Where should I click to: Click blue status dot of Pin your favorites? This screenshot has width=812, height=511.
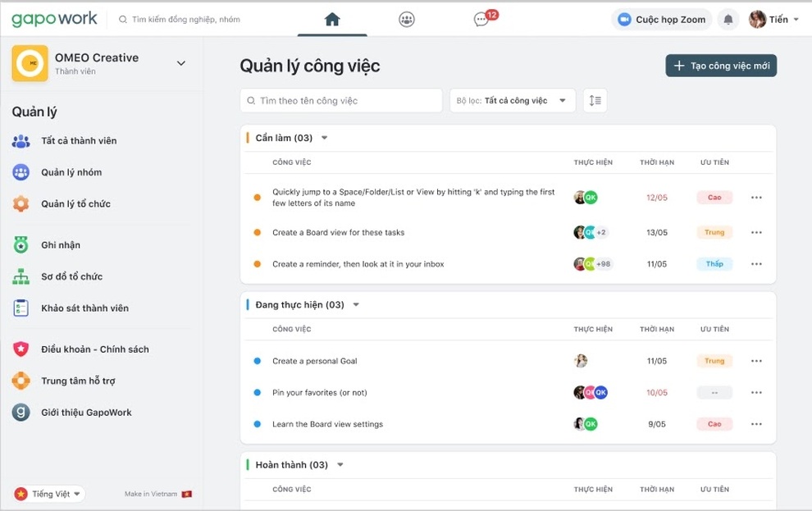[x=257, y=392]
